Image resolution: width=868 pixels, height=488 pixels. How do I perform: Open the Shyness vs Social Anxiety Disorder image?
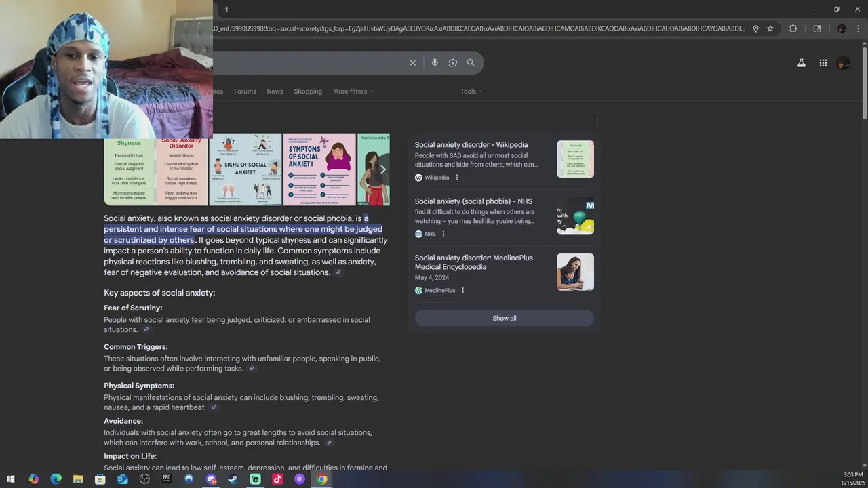tap(156, 169)
